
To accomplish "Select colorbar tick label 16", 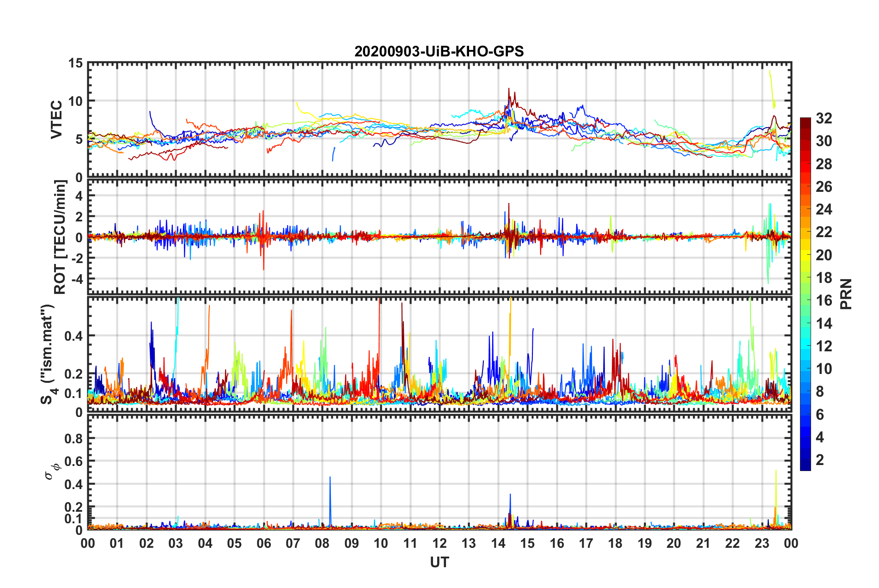I will (x=824, y=300).
